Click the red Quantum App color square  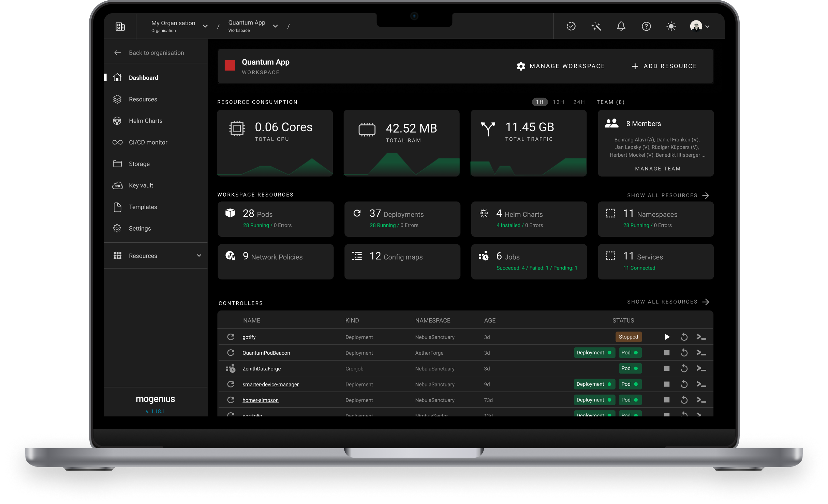(230, 65)
